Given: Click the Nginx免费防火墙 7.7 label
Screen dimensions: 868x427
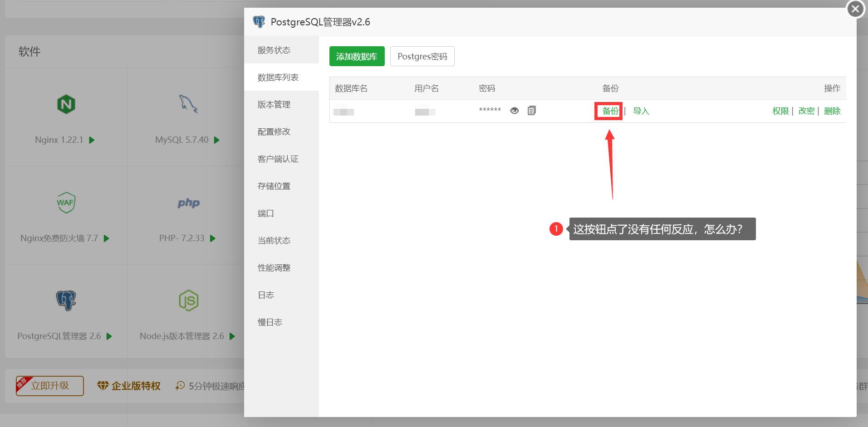Looking at the screenshot, I should (x=59, y=238).
